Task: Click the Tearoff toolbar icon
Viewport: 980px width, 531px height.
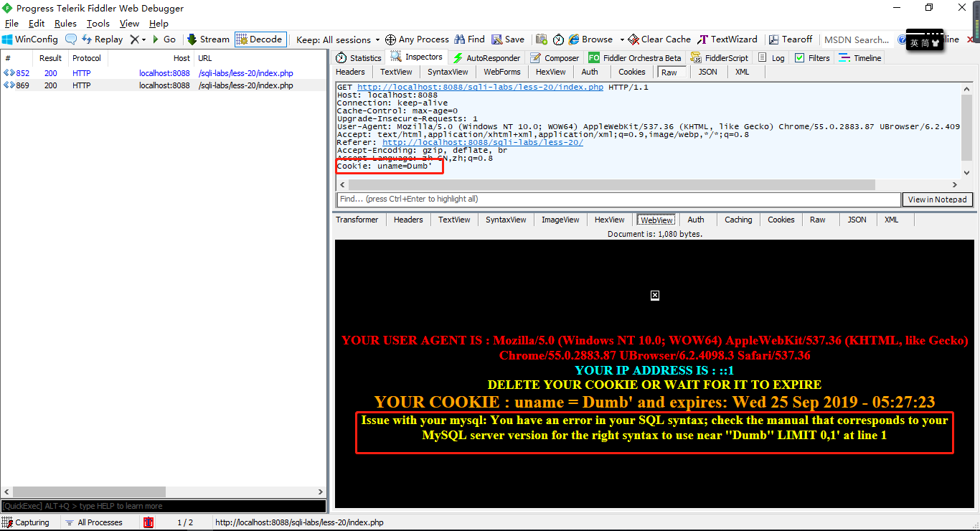Action: tap(791, 39)
